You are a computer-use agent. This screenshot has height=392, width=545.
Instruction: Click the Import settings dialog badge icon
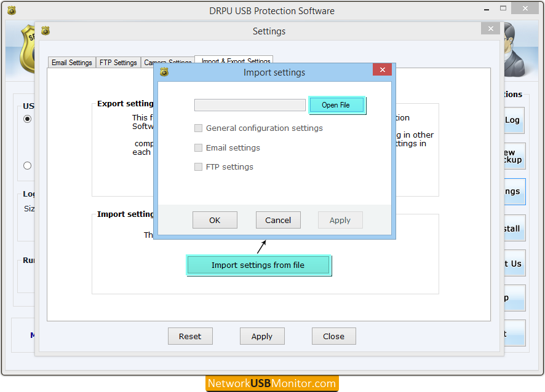(x=164, y=73)
